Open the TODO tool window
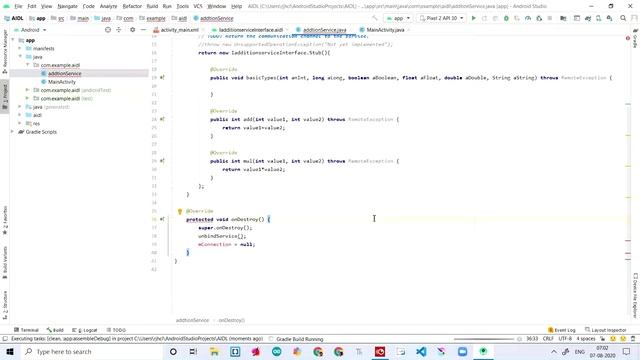 [x=116, y=330]
